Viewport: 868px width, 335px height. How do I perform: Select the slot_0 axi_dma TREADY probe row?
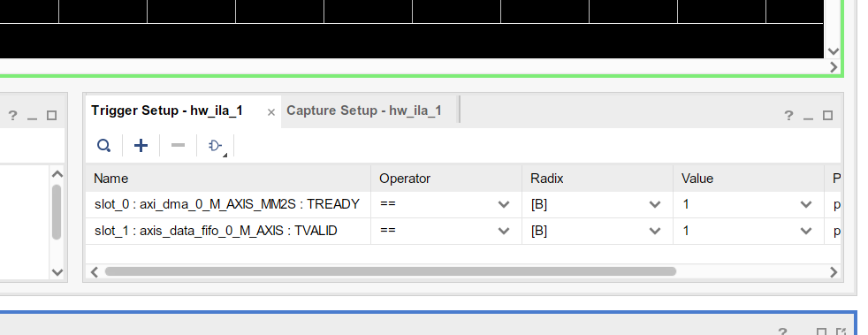[x=463, y=204]
